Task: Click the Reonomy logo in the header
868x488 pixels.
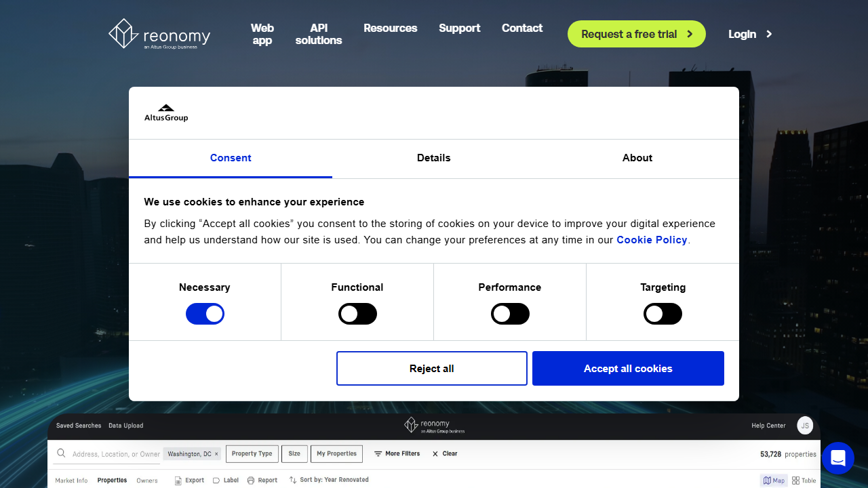Action: click(159, 34)
